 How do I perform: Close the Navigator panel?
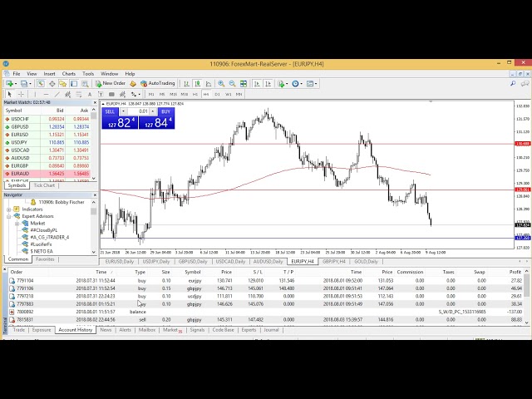pos(95,195)
